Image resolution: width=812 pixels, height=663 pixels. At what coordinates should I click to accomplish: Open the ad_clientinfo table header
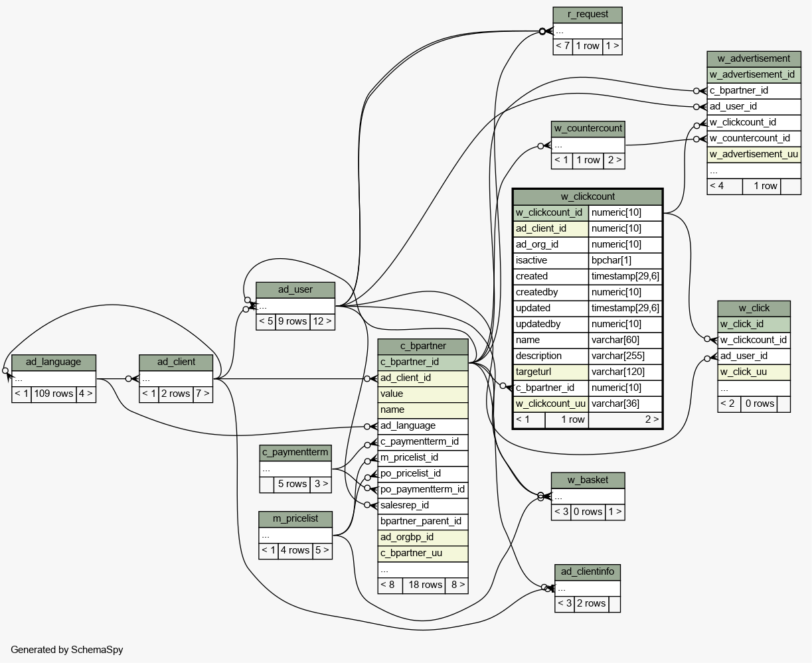click(x=588, y=571)
